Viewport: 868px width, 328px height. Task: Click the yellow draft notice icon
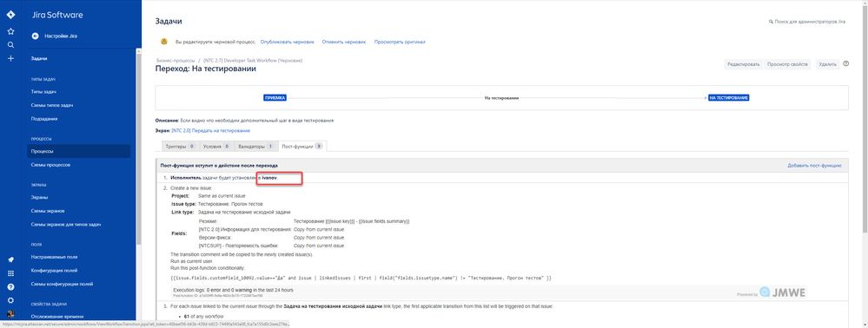point(164,42)
